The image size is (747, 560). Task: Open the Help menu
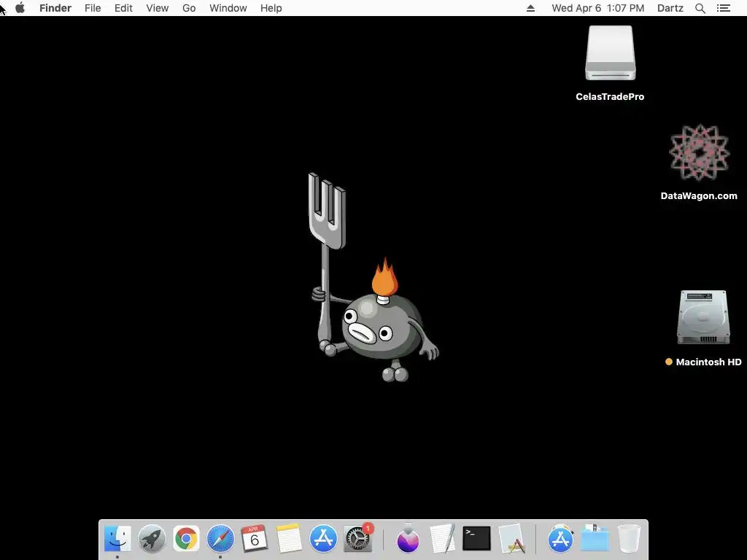[271, 8]
